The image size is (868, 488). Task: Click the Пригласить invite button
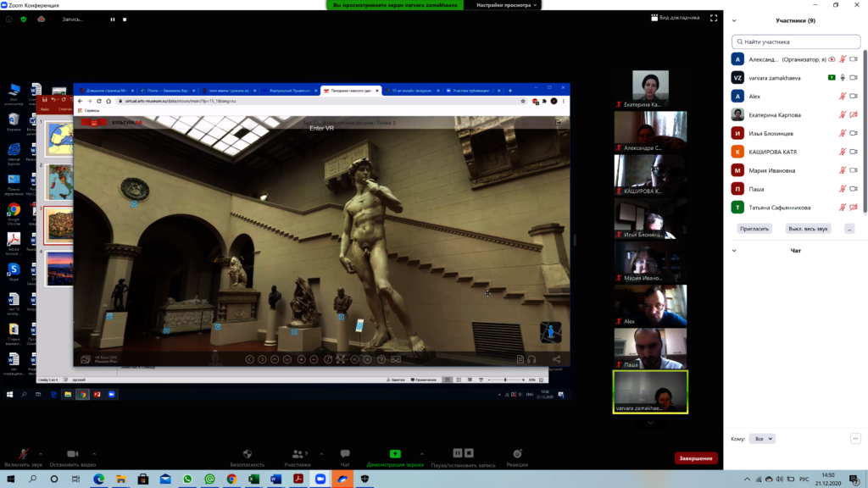click(754, 229)
